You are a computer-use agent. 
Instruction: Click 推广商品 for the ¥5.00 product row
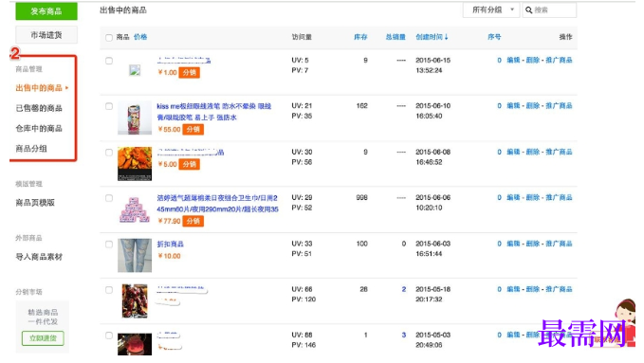559,152
